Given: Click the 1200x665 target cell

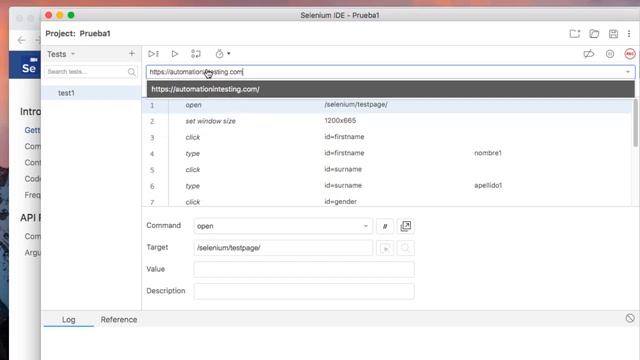Looking at the screenshot, I should point(340,120).
